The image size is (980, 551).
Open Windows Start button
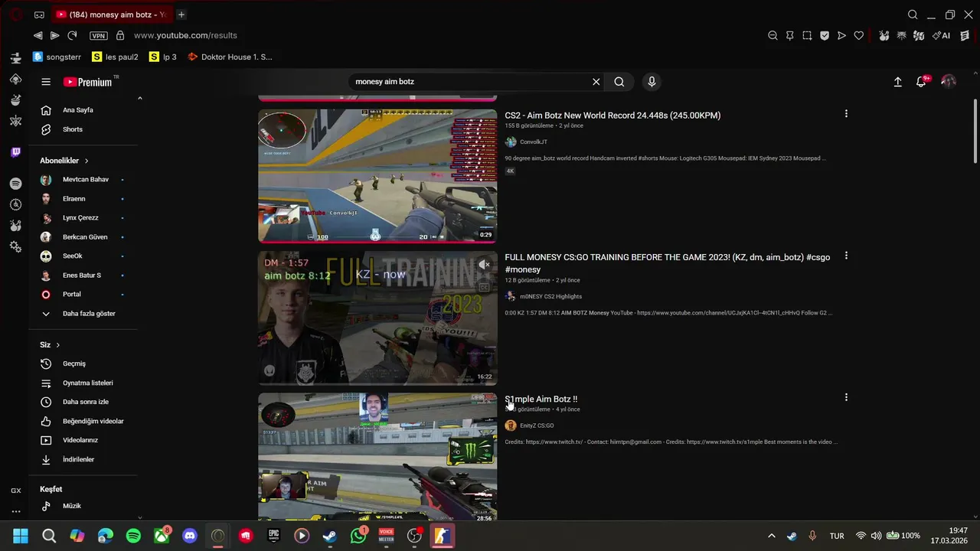(x=21, y=536)
